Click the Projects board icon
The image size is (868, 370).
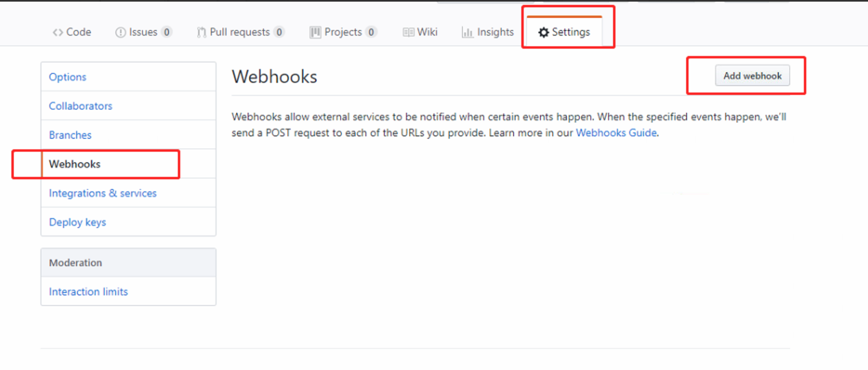tap(315, 32)
